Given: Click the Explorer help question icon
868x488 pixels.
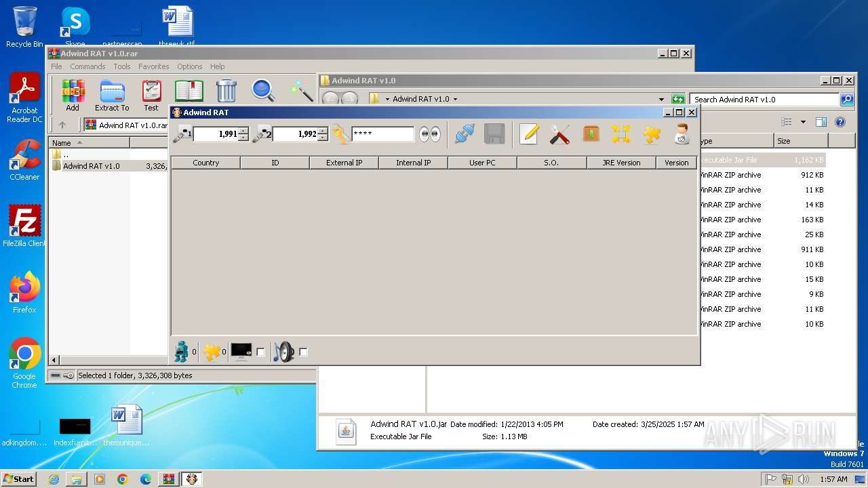Looking at the screenshot, I should point(840,122).
